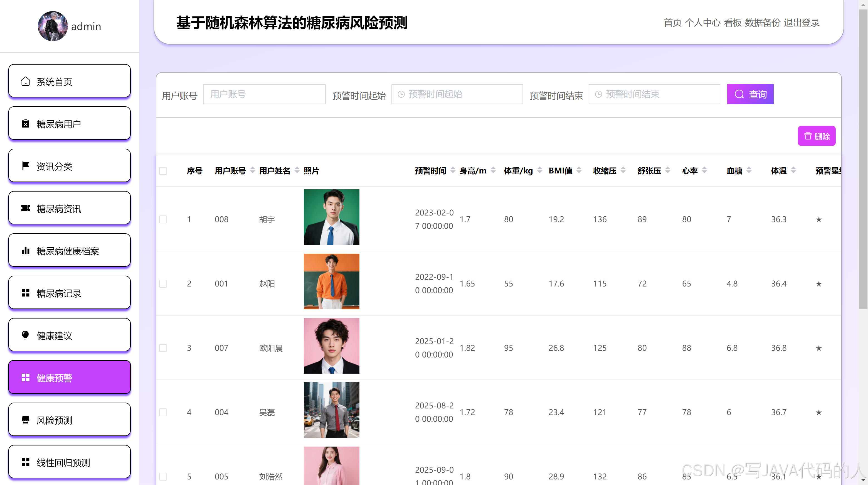Click the grid icon beside 糖尿病记录

(26, 293)
